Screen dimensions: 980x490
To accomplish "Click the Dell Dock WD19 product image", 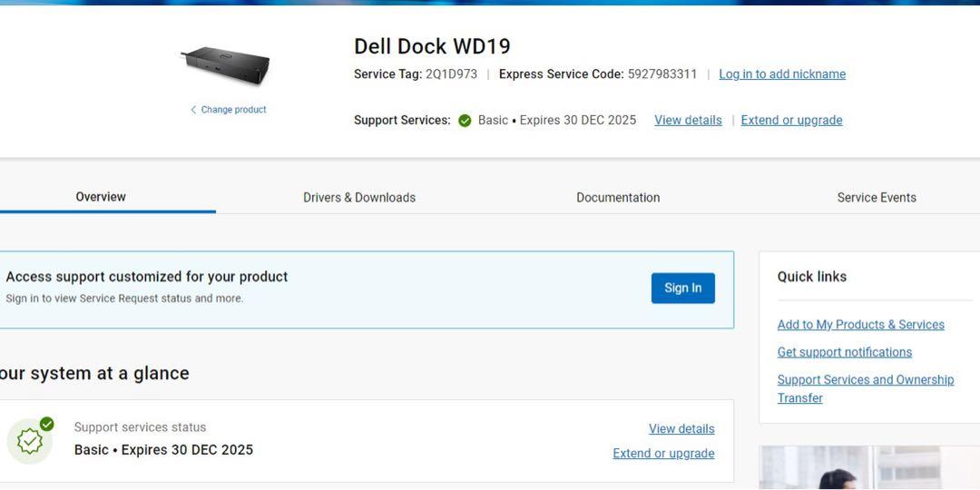I will tap(226, 64).
